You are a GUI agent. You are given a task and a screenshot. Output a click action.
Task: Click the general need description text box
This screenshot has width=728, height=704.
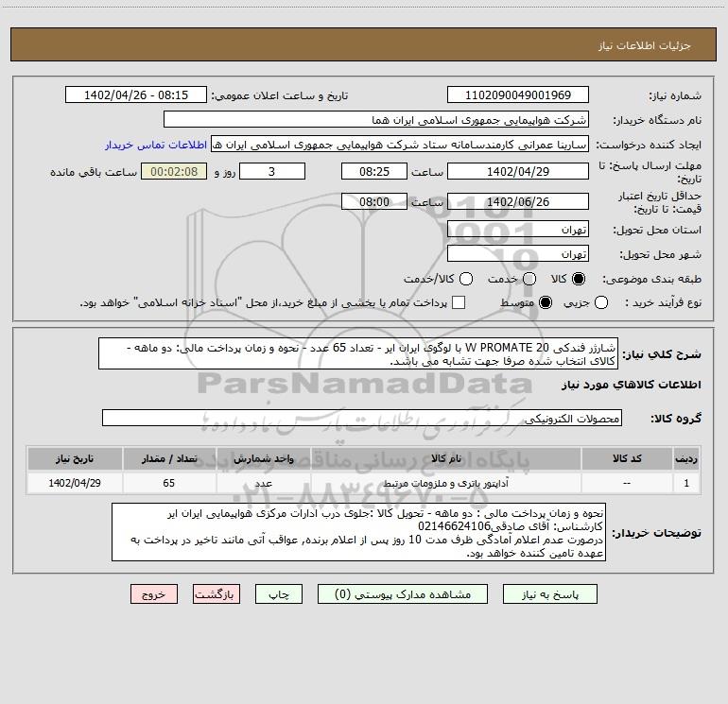point(358,353)
